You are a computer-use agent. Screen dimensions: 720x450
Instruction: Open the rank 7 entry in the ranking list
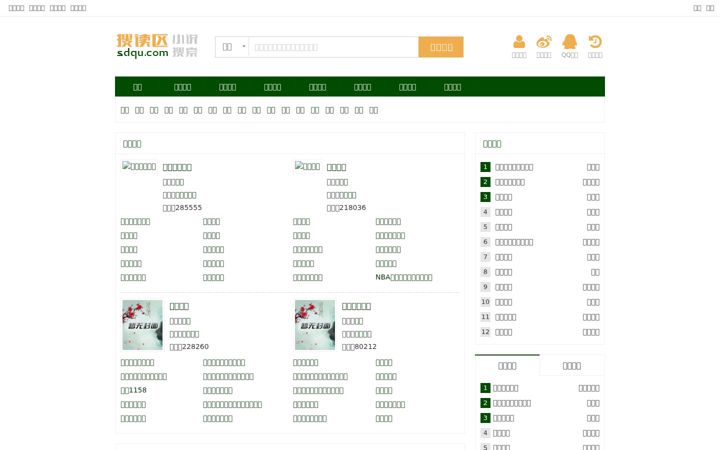(503, 257)
